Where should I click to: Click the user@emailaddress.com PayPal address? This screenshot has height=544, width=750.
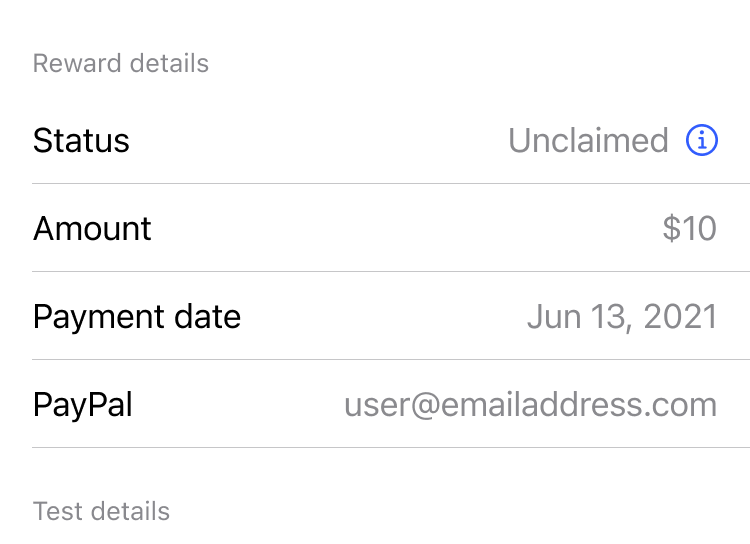(530, 405)
